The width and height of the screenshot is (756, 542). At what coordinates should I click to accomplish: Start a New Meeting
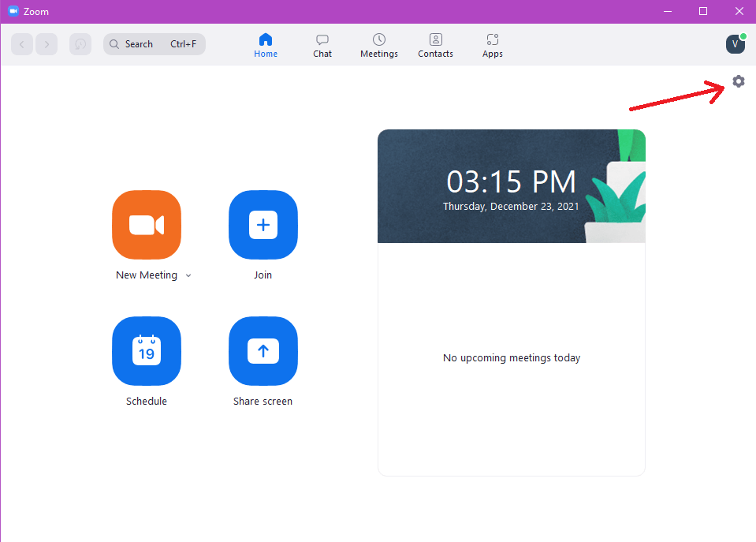(x=146, y=225)
